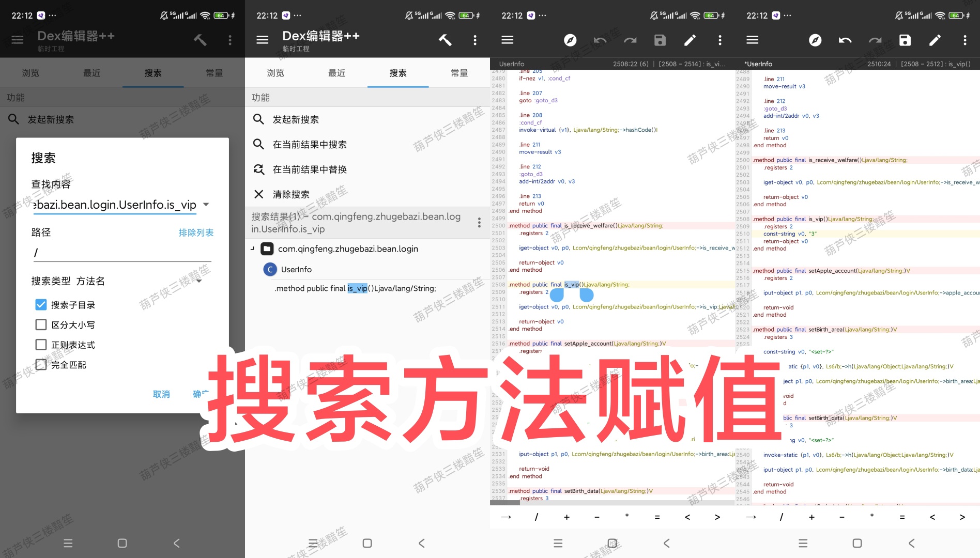Tap undo arrow in fourth editor screen
Screen dimensions: 980x558
pyautogui.click(x=845, y=40)
